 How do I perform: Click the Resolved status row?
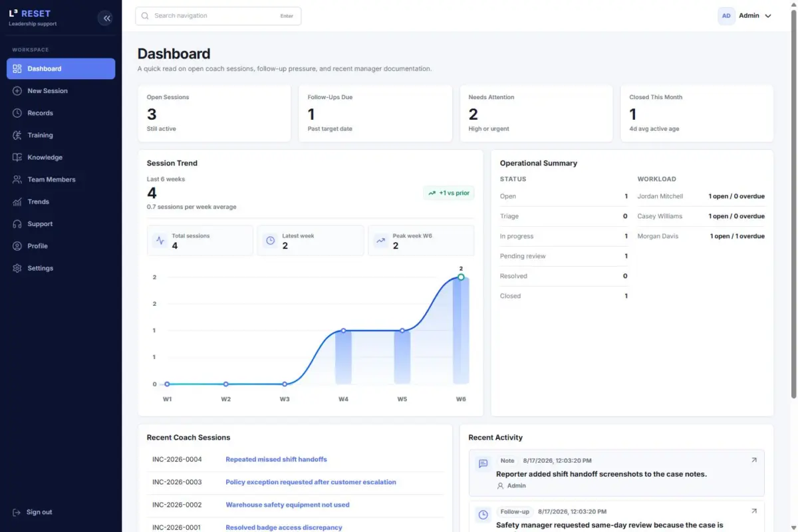pyautogui.click(x=564, y=276)
